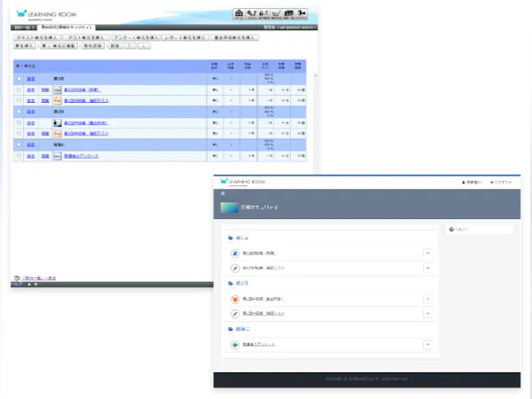Click the duplicate chapter/unit button
Viewport: 532px width, 399px height.
pos(59,46)
